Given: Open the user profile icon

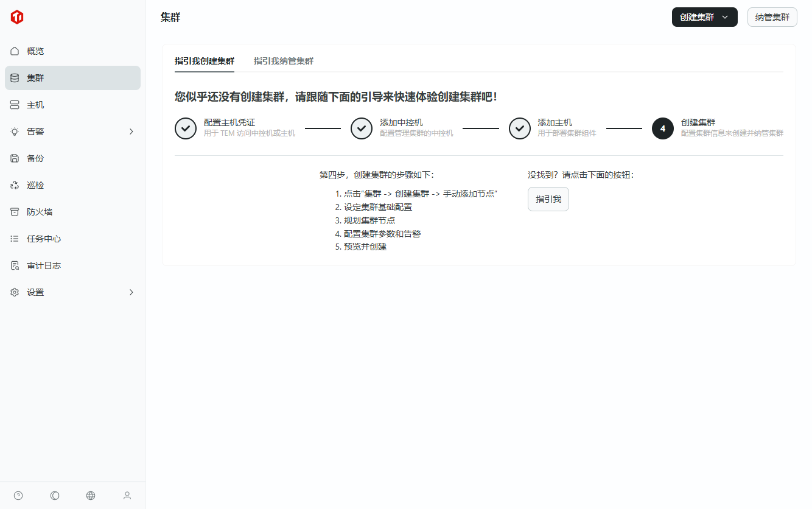Looking at the screenshot, I should (127, 496).
